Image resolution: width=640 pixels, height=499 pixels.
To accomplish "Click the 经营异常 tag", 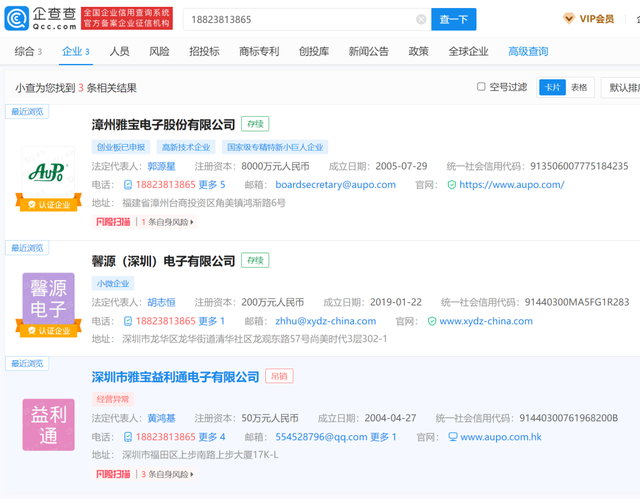I will [113, 399].
